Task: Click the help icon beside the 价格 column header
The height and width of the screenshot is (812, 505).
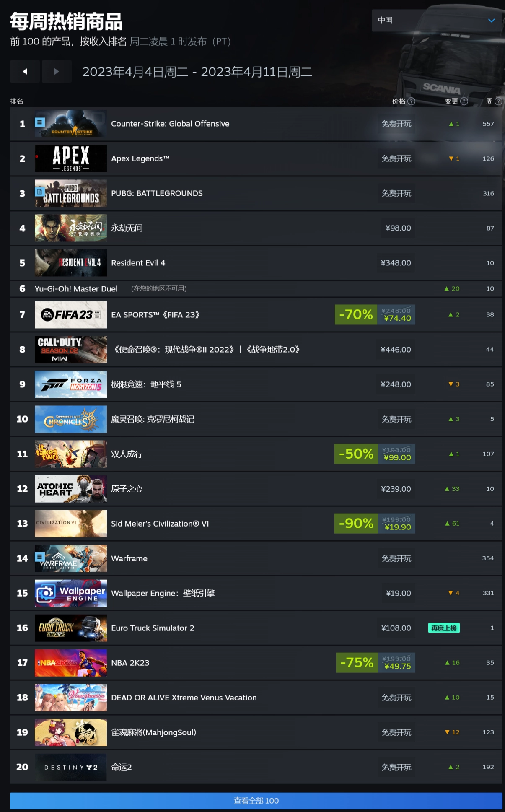Action: [412, 101]
